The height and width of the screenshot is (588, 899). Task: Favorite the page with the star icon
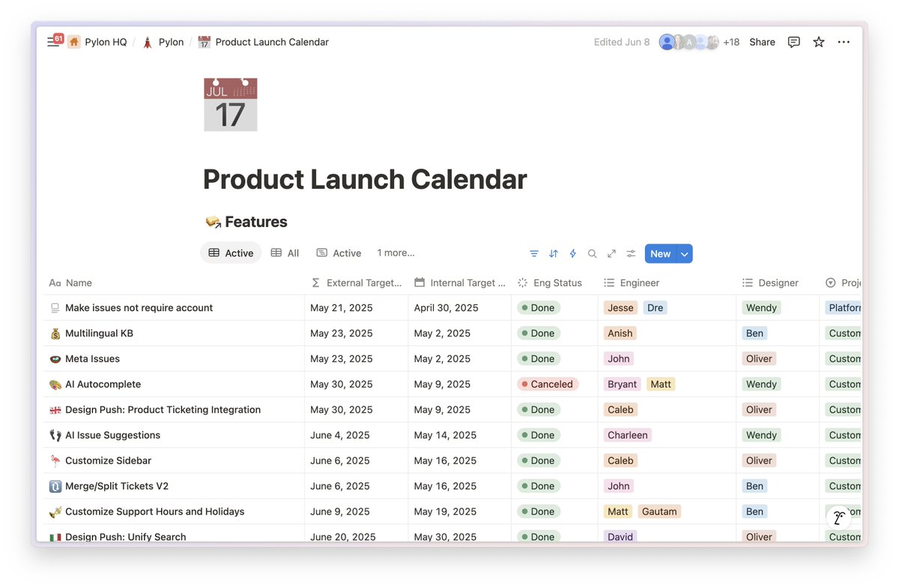pyautogui.click(x=819, y=42)
